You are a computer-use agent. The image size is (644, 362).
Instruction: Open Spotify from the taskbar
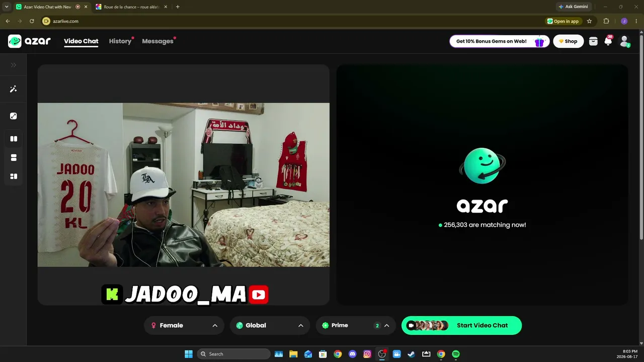coord(456,354)
